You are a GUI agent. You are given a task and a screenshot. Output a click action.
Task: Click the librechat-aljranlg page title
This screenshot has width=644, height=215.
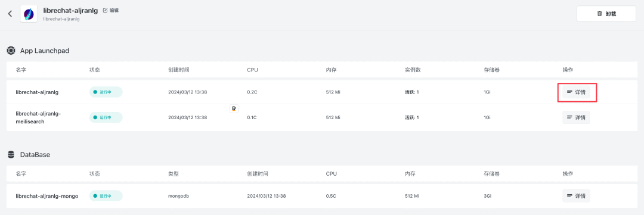click(70, 11)
